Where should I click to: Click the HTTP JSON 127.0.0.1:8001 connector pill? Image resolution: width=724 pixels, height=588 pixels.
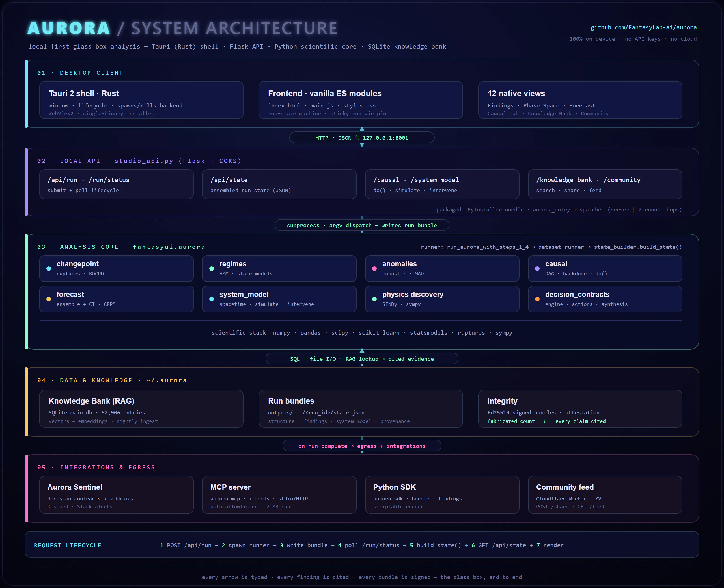click(362, 137)
